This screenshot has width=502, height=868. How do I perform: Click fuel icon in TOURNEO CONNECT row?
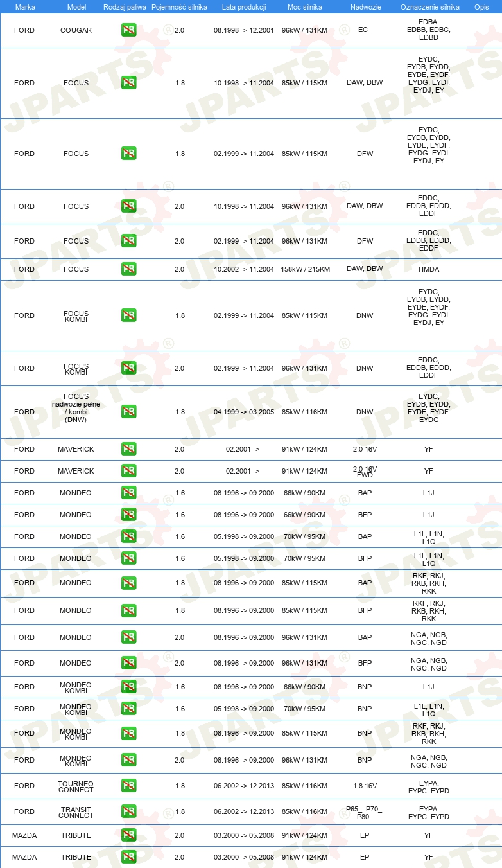point(129,786)
